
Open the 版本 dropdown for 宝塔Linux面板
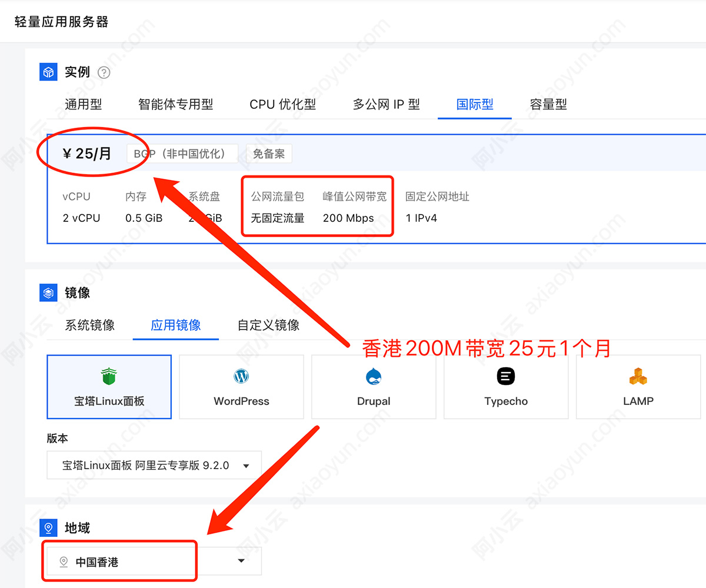coord(154,465)
